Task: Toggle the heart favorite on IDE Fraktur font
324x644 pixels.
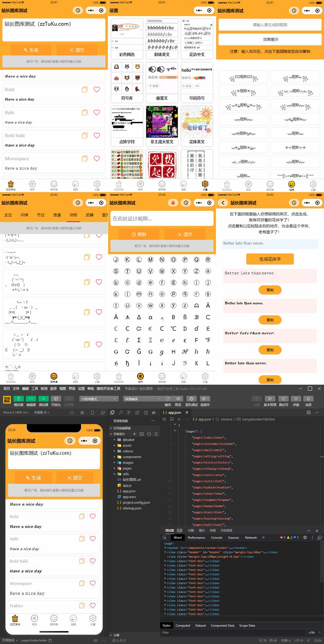Action: pyautogui.click(x=93, y=605)
